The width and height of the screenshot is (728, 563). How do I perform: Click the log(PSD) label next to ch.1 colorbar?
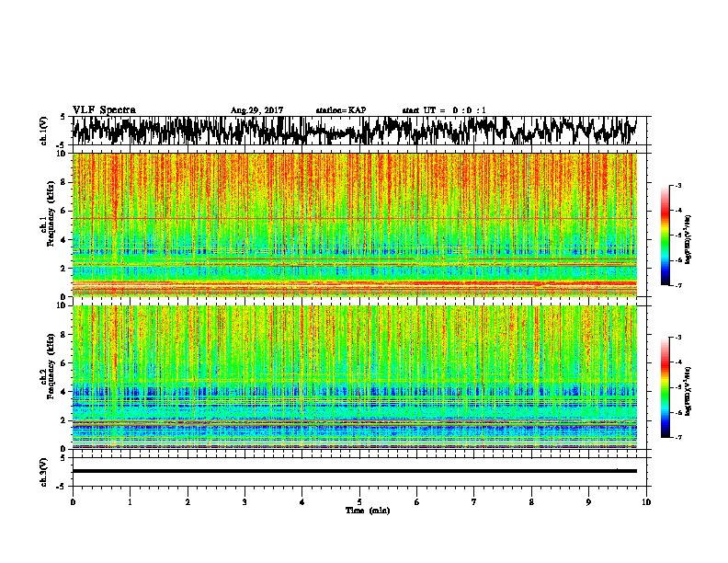coord(688,239)
